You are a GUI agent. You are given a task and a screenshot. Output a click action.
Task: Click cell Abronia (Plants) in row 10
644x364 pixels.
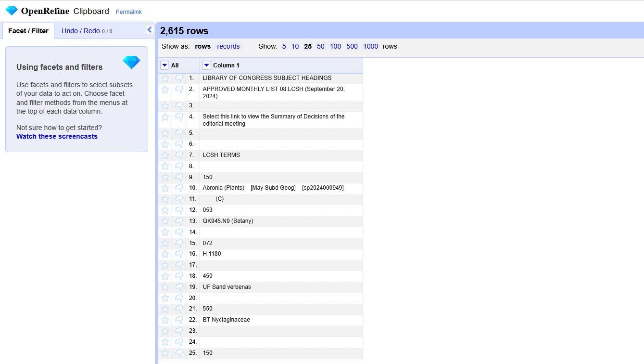pos(281,188)
